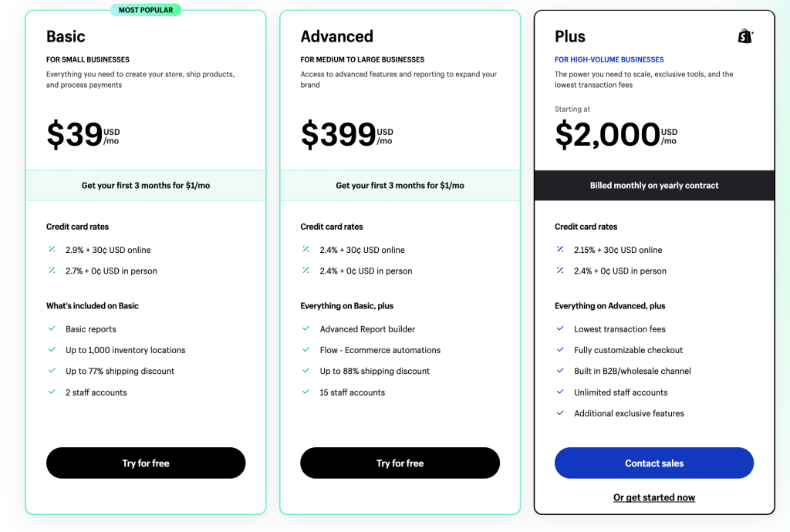Click percent icon beside 2.7% + 0¢ in person
Screen dimensions: 790x532
point(52,271)
